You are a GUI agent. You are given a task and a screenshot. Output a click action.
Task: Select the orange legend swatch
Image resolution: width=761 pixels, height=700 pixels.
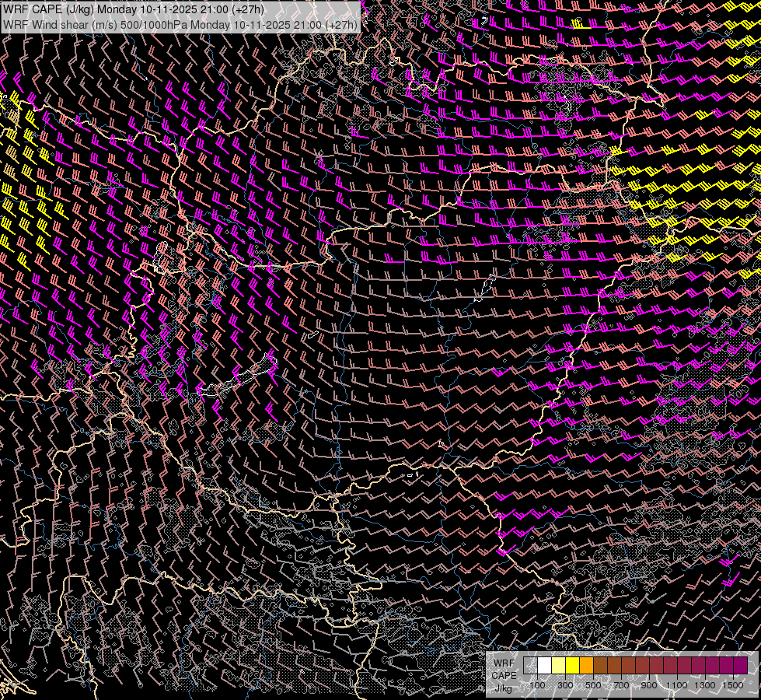[x=586, y=665]
